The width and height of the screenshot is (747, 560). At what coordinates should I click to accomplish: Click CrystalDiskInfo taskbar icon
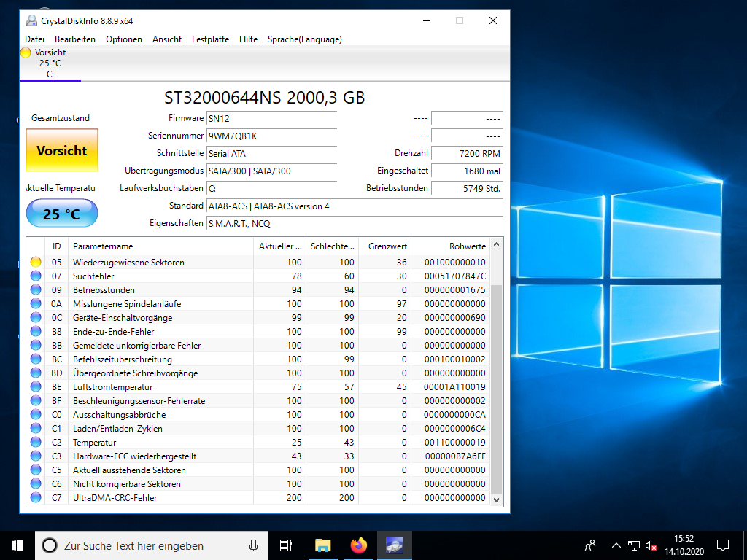click(x=395, y=545)
